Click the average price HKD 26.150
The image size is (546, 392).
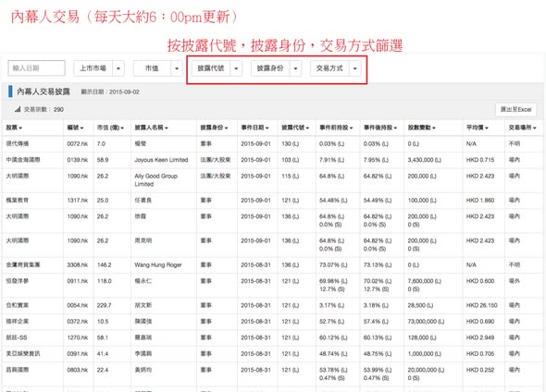[x=481, y=305]
